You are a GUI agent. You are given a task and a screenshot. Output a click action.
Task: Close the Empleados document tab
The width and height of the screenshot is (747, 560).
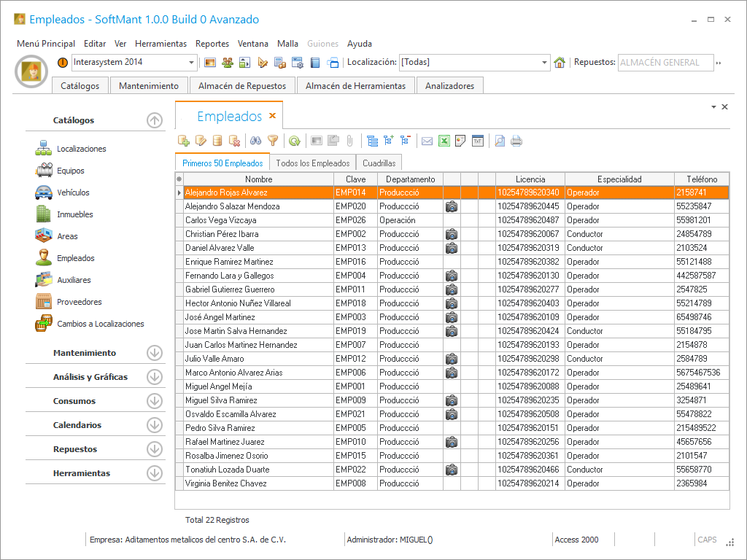click(273, 116)
